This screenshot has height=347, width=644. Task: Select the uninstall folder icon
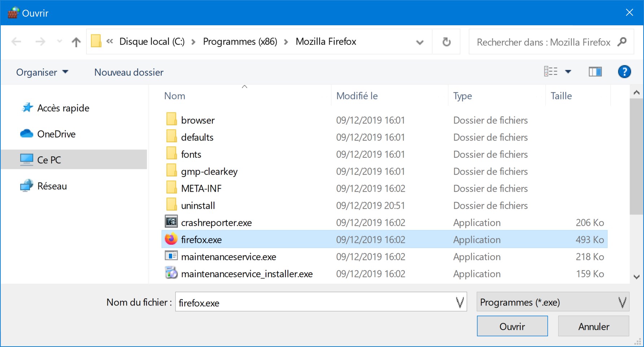[x=171, y=204]
